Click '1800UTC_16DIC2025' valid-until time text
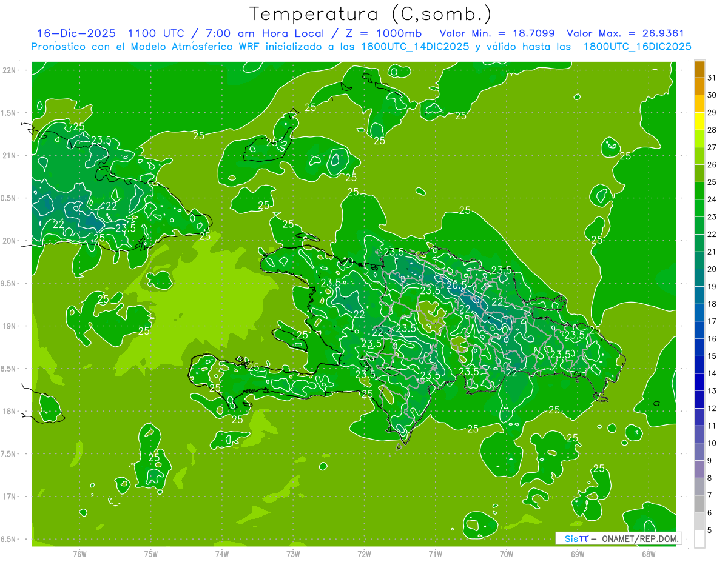728x562 pixels. coord(637,47)
